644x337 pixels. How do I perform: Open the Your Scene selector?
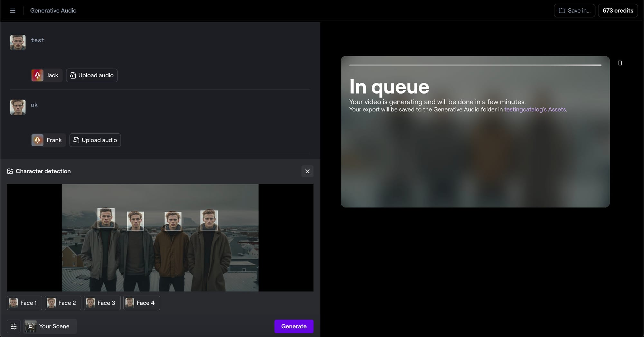click(50, 326)
